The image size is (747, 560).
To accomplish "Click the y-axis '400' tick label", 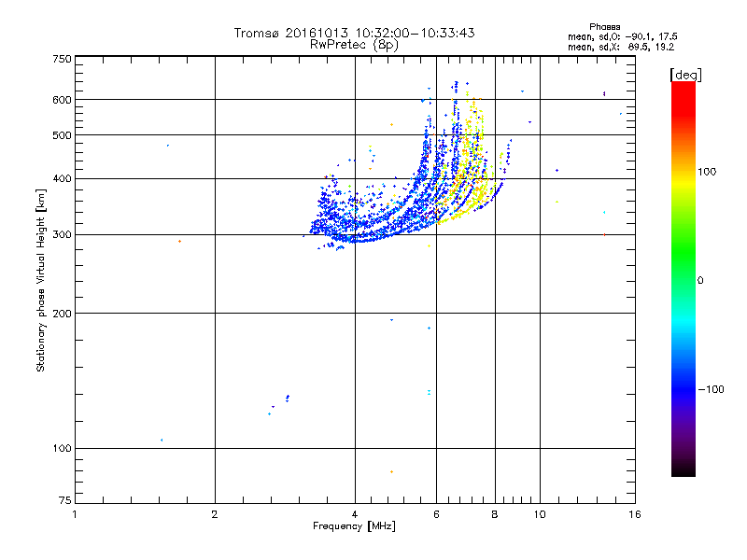I will 62,178.
